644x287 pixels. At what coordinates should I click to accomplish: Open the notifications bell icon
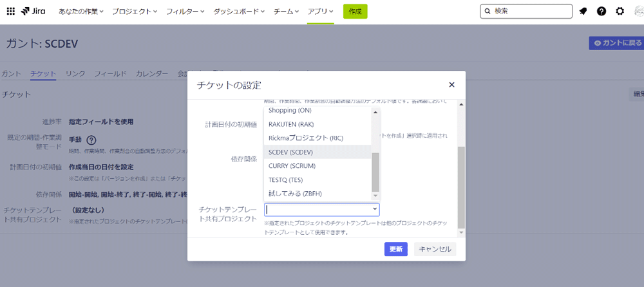(583, 12)
